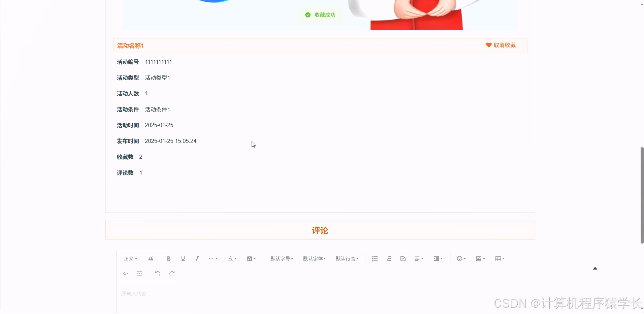
Task: Insert a bulleted list
Action: point(374,258)
